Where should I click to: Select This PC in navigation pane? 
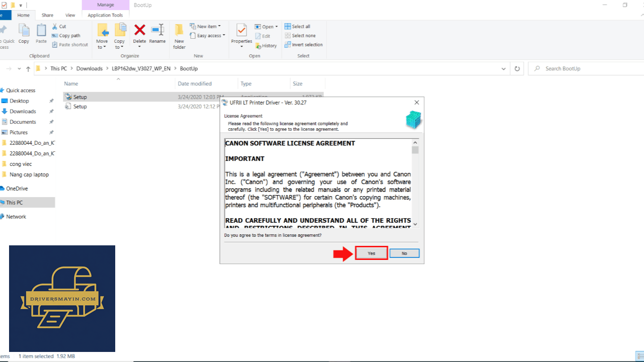15,203
